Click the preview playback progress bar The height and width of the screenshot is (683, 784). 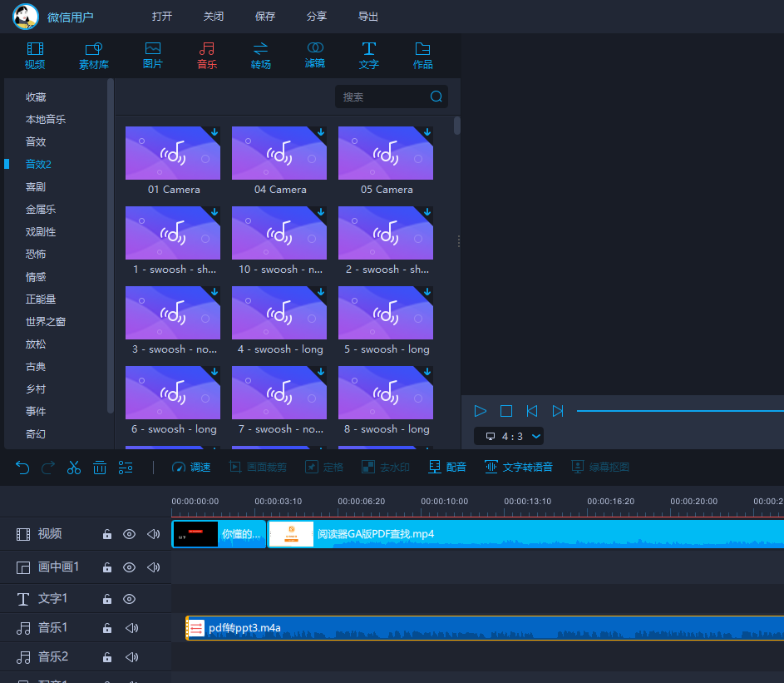click(x=680, y=411)
